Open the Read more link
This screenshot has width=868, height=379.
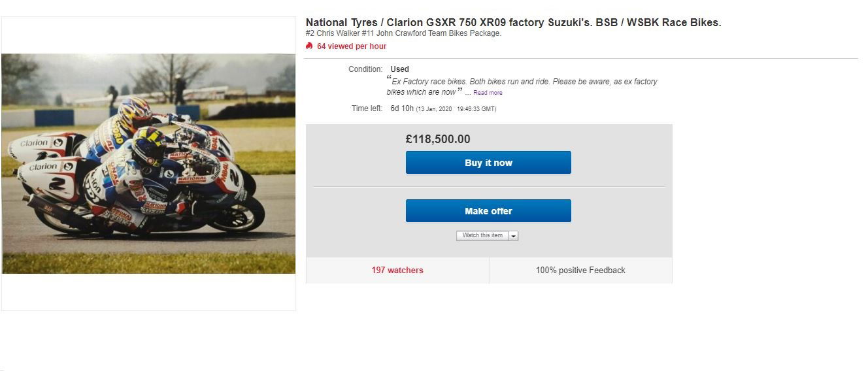point(488,93)
